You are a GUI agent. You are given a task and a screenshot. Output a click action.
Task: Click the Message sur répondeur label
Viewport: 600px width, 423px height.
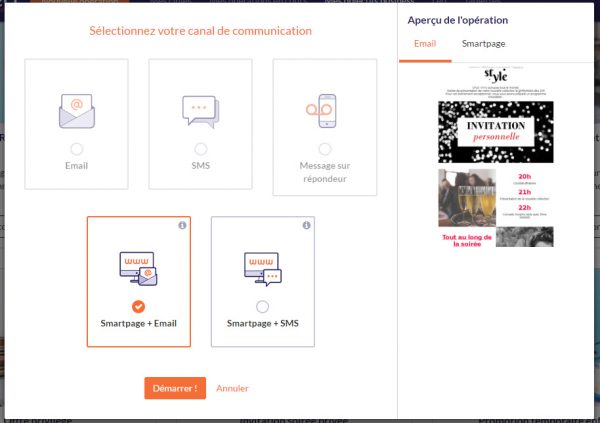tap(325, 172)
